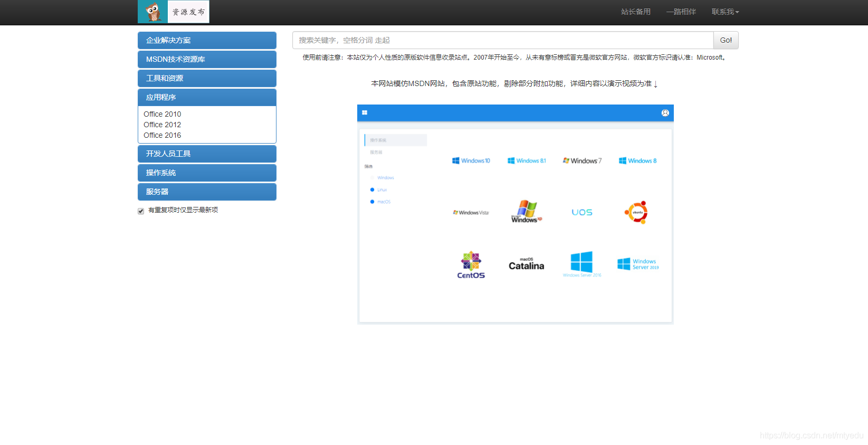This screenshot has width=868, height=445.
Task: Collapse the 应用程序 sidebar panel
Action: click(207, 97)
